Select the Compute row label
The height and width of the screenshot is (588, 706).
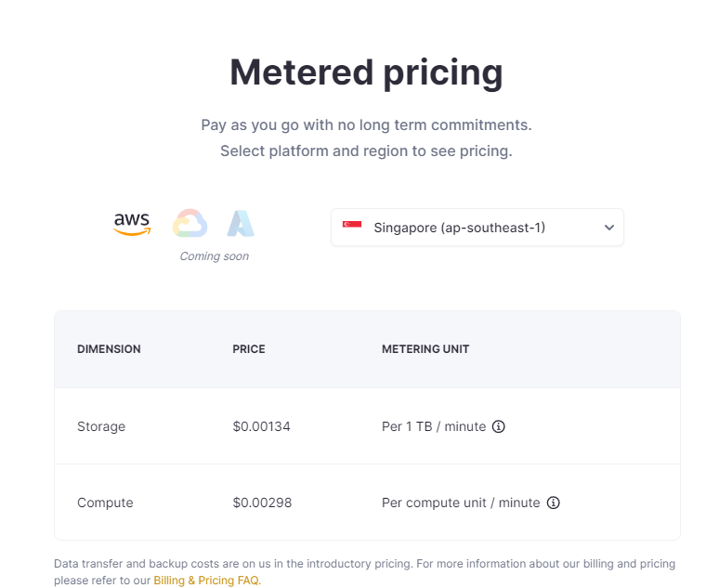tap(105, 503)
